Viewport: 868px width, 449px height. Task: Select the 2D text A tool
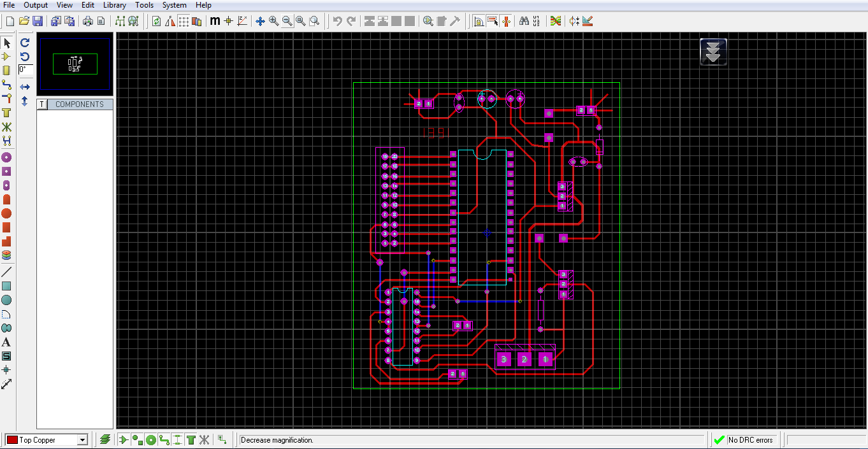(x=7, y=342)
